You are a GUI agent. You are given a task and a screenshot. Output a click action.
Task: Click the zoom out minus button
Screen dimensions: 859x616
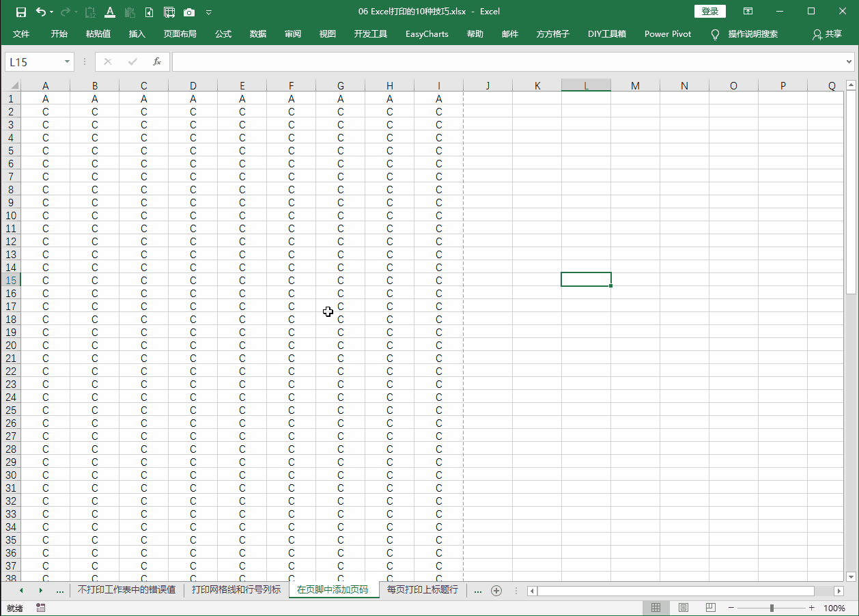point(731,608)
